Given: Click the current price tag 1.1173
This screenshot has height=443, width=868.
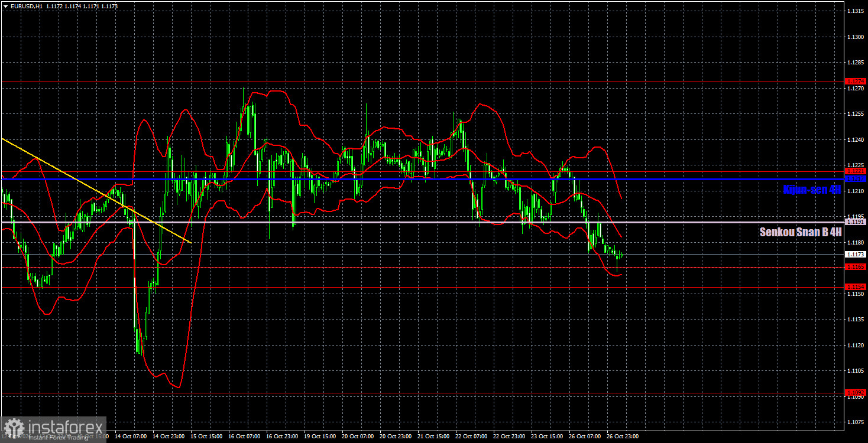Looking at the screenshot, I should tap(856, 254).
